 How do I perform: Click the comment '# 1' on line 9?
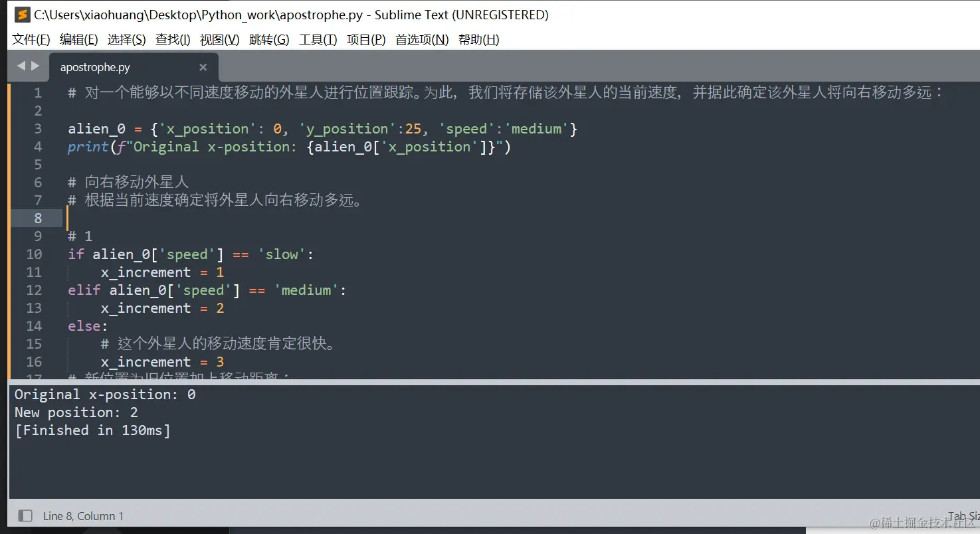(80, 236)
